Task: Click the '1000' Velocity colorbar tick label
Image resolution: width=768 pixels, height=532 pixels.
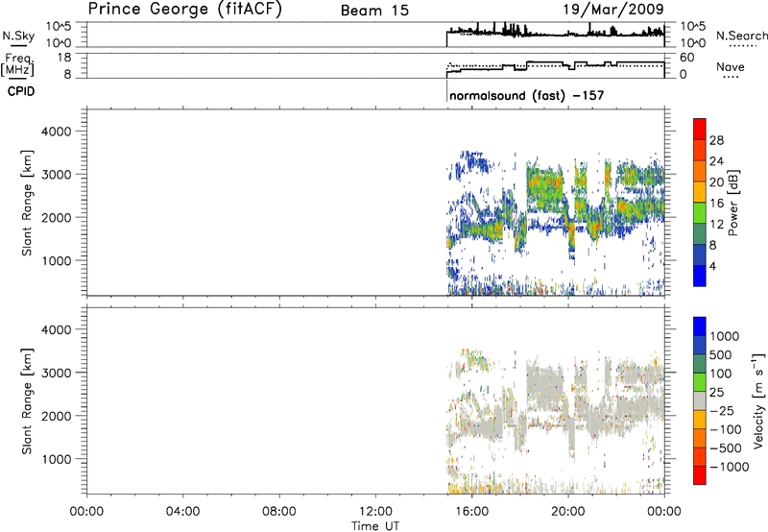Action: point(724,336)
